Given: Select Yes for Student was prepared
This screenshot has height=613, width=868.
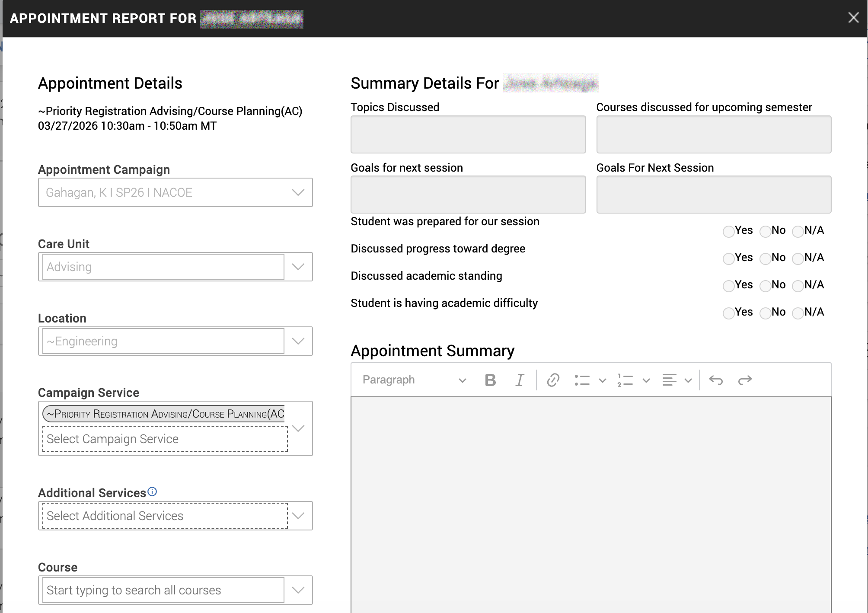Looking at the screenshot, I should pyautogui.click(x=728, y=231).
